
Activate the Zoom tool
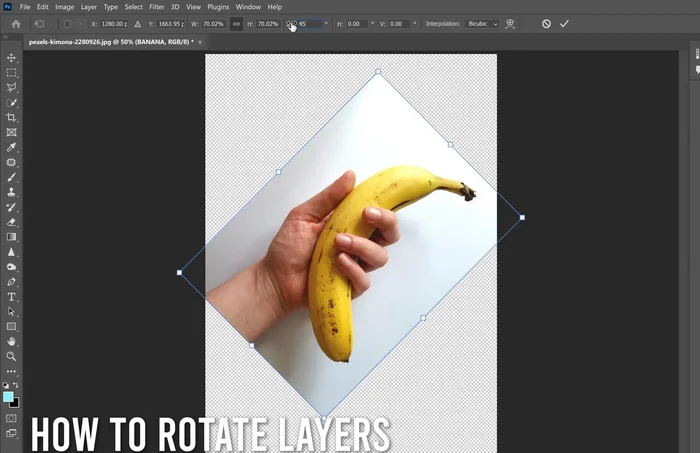coord(12,356)
